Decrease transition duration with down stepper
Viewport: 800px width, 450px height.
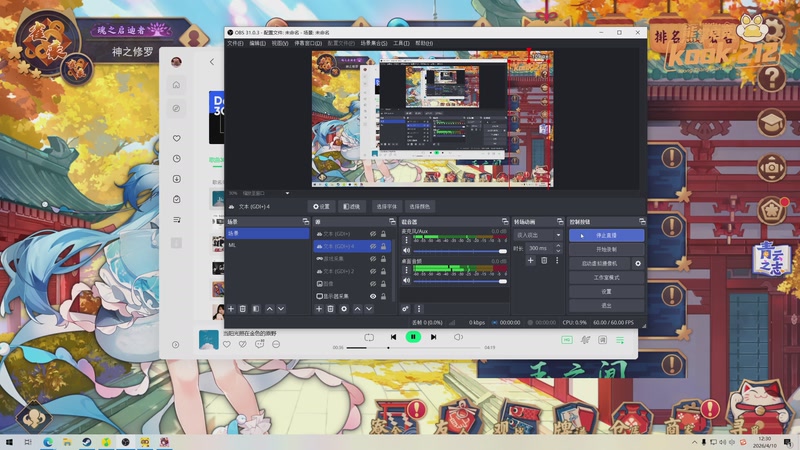(558, 251)
